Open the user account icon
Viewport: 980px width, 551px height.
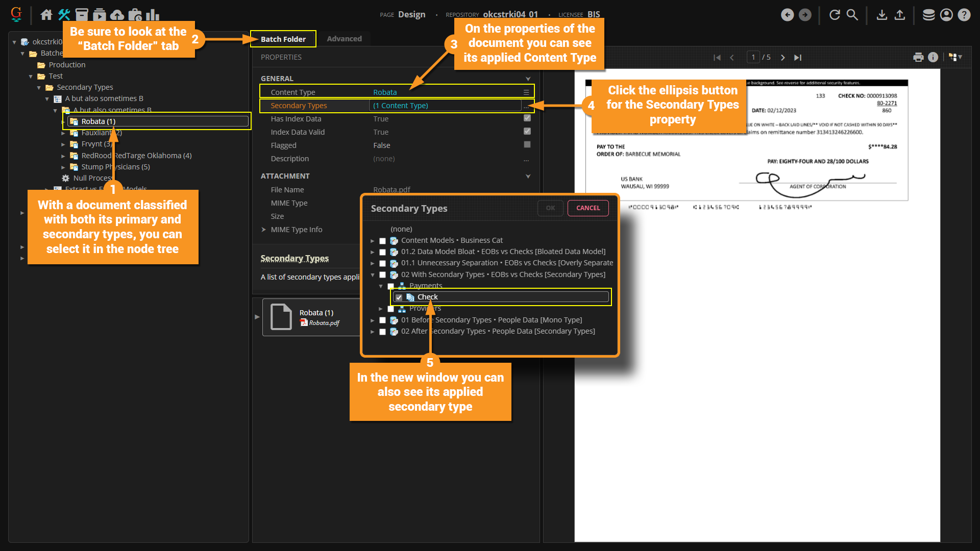pos(946,15)
